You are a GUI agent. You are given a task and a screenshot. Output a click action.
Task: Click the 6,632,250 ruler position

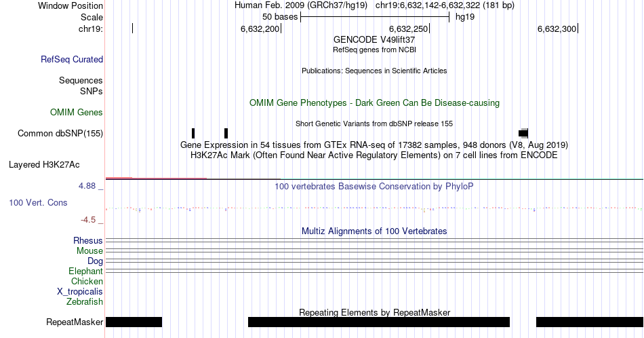coord(408,29)
